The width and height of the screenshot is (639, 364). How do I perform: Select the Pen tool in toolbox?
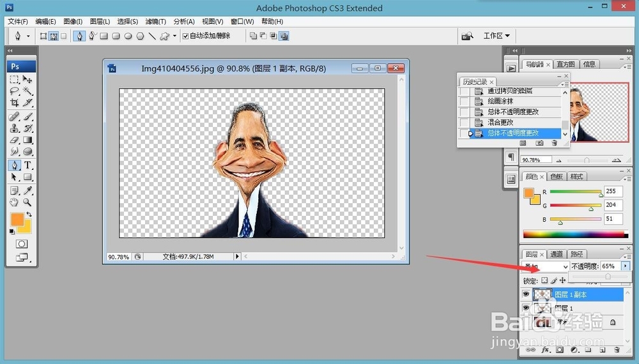pyautogui.click(x=15, y=165)
